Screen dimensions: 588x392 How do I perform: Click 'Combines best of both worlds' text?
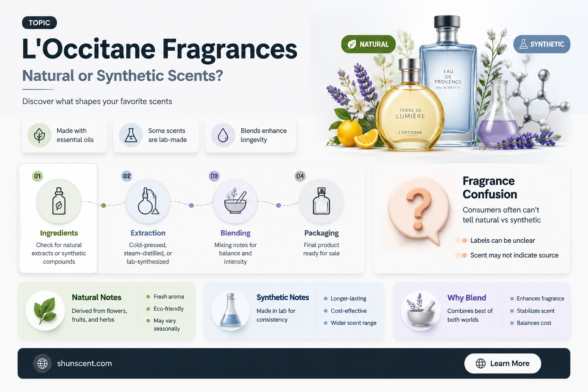click(x=470, y=315)
